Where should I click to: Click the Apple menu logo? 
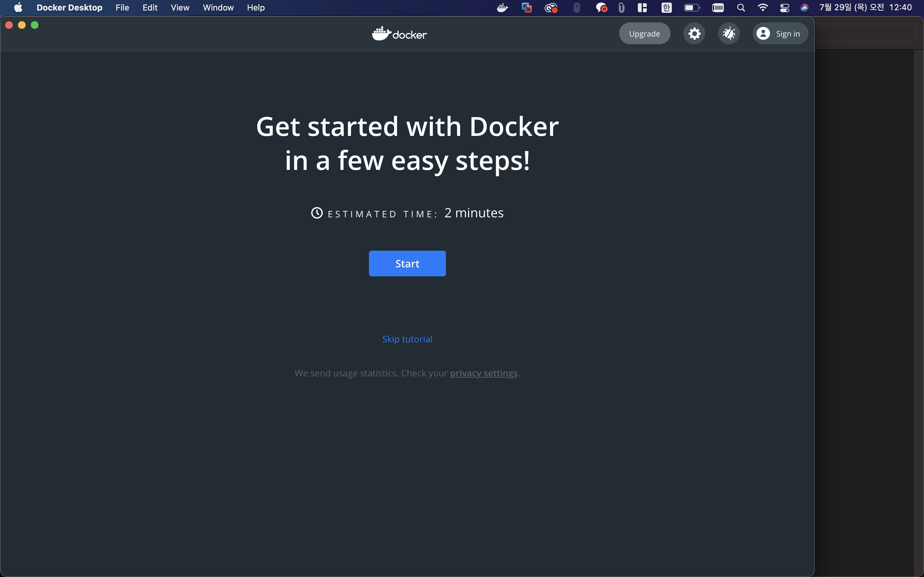[x=18, y=8]
